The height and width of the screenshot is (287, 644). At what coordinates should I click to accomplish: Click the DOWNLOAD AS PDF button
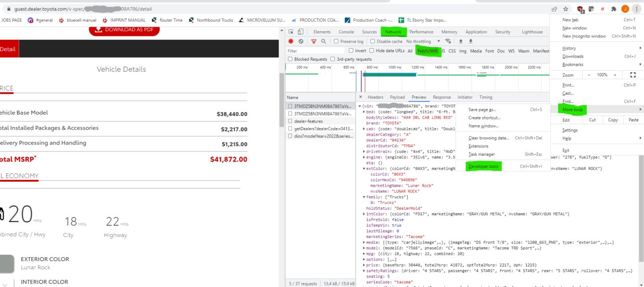124,30
